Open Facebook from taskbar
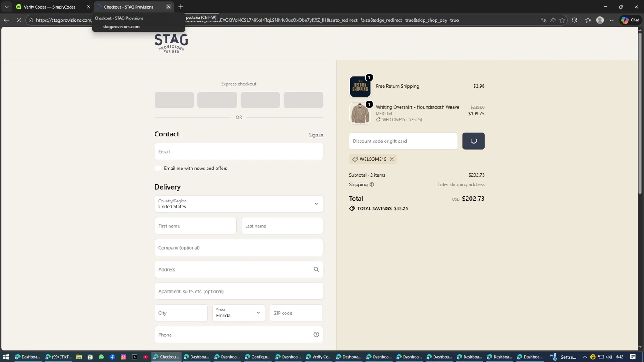644x362 pixels. click(112, 357)
